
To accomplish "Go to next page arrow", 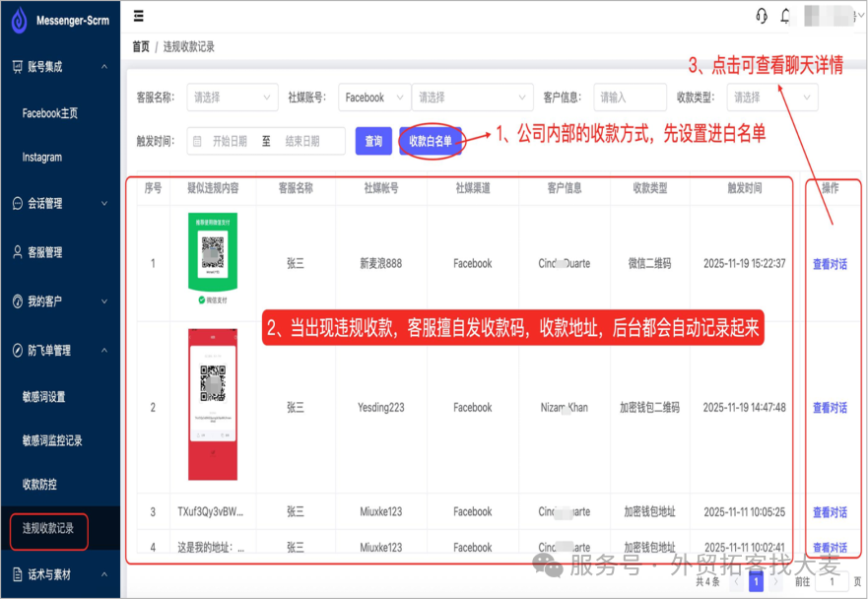I will coord(775,581).
